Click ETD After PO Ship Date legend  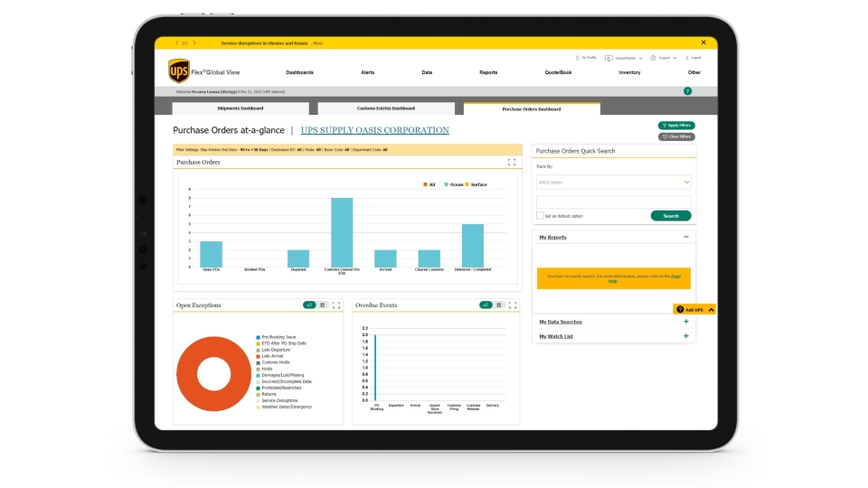point(281,343)
